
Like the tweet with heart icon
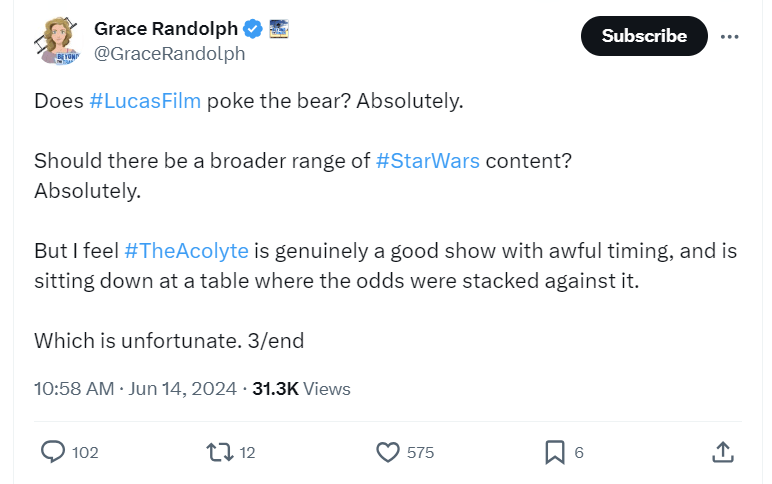click(x=388, y=452)
